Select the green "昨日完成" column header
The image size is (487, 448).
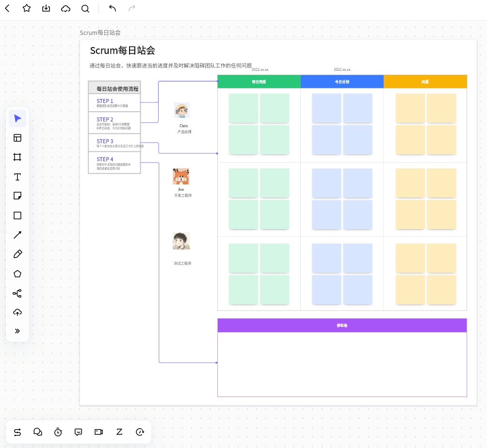coord(259,82)
